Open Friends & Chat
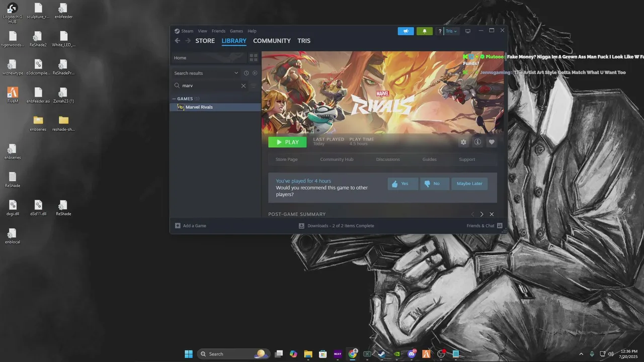The image size is (644, 362). pyautogui.click(x=485, y=226)
